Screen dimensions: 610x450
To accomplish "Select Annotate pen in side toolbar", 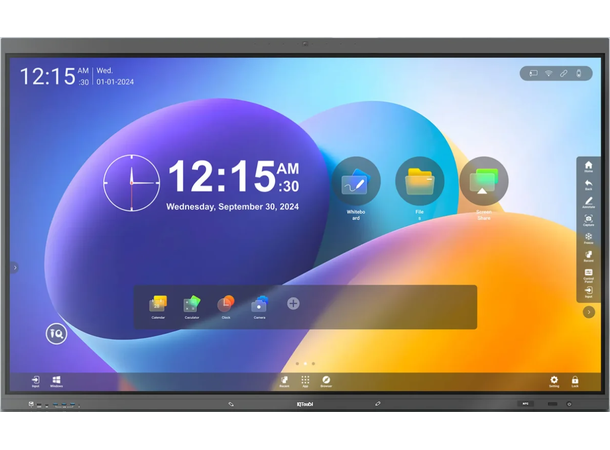I will tap(588, 202).
